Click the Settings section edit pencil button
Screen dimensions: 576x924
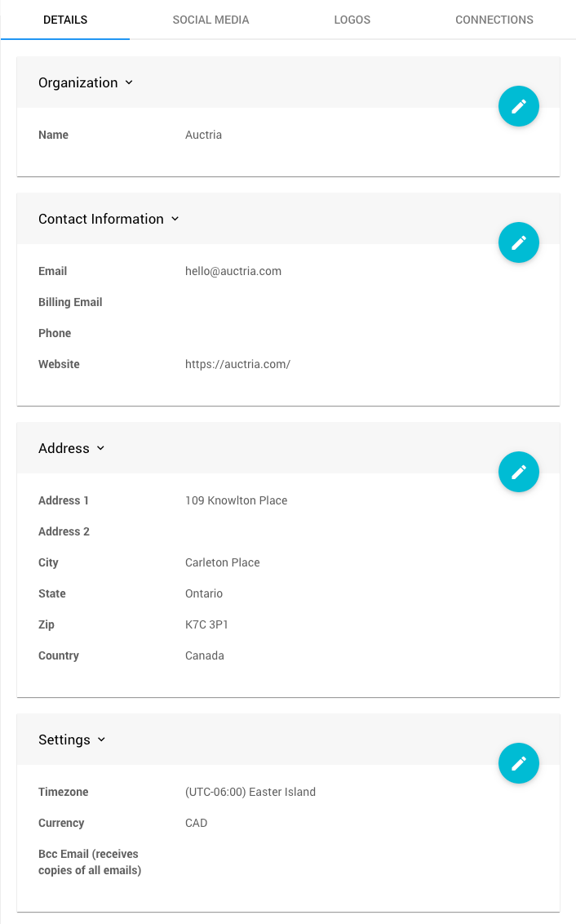click(519, 763)
